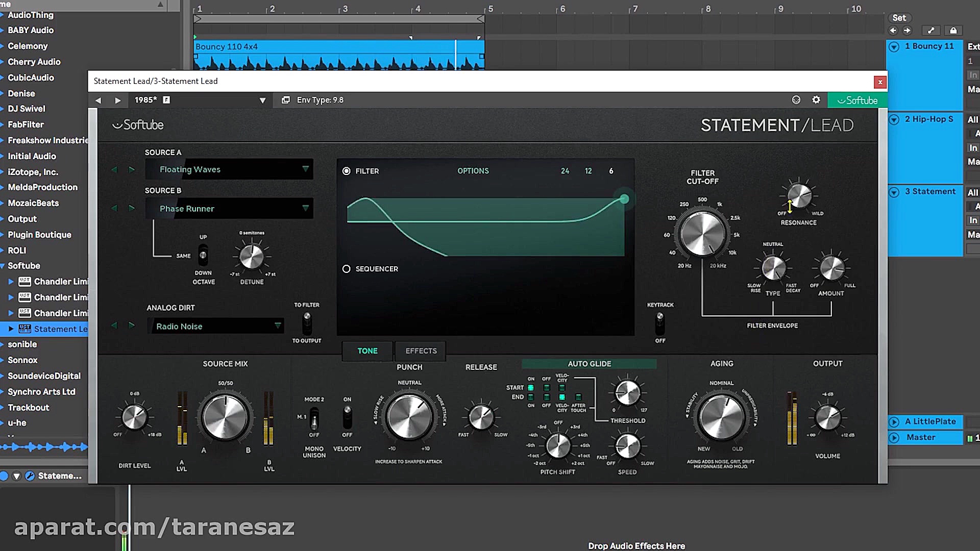Select next Source A waveform arrow
The height and width of the screenshot is (551, 980).
click(132, 169)
